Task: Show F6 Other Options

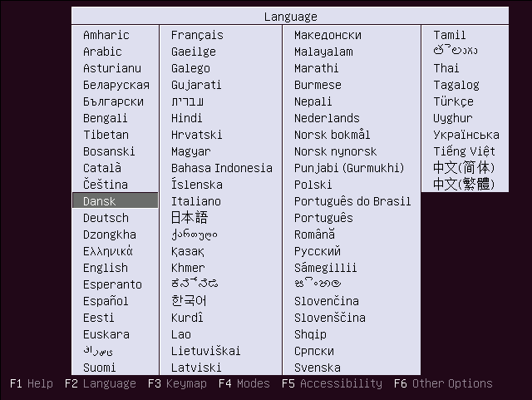Action: click(x=443, y=383)
